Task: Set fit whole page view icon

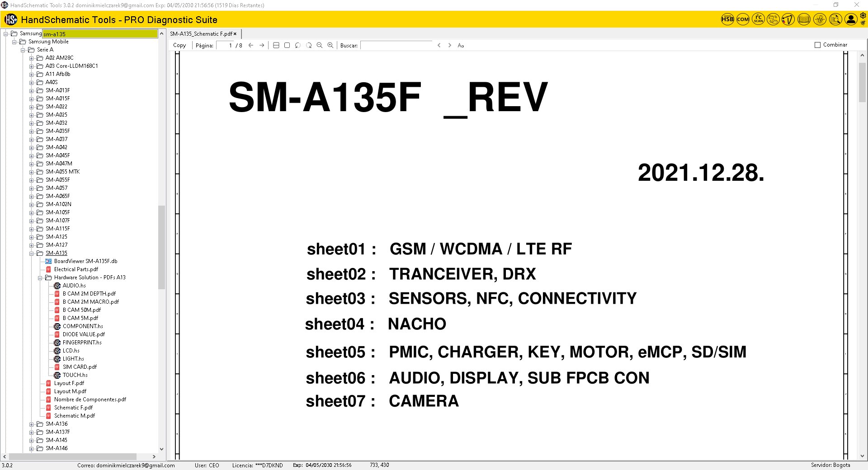Action: (x=287, y=45)
